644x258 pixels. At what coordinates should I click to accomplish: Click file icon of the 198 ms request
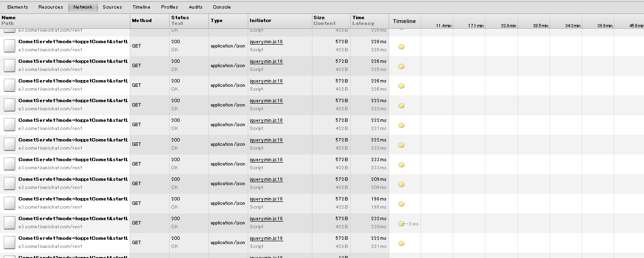pyautogui.click(x=10, y=203)
